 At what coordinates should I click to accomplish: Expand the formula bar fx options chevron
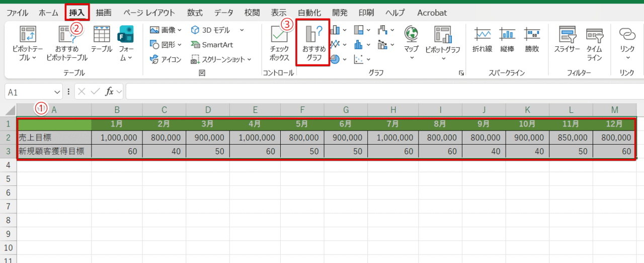click(119, 92)
